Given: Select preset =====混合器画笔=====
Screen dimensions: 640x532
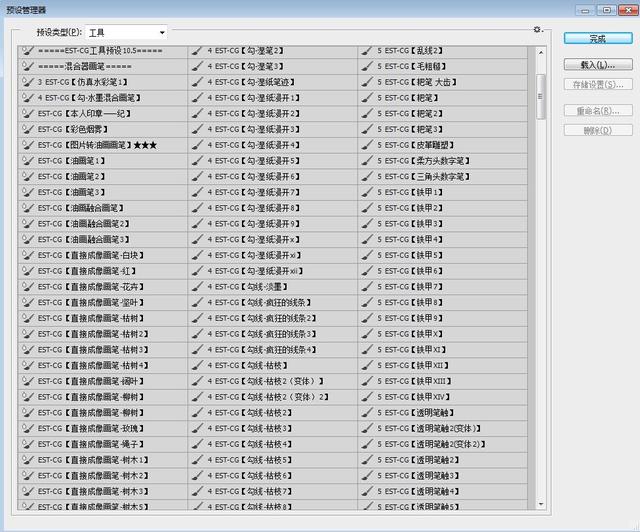Looking at the screenshot, I should click(x=103, y=66).
